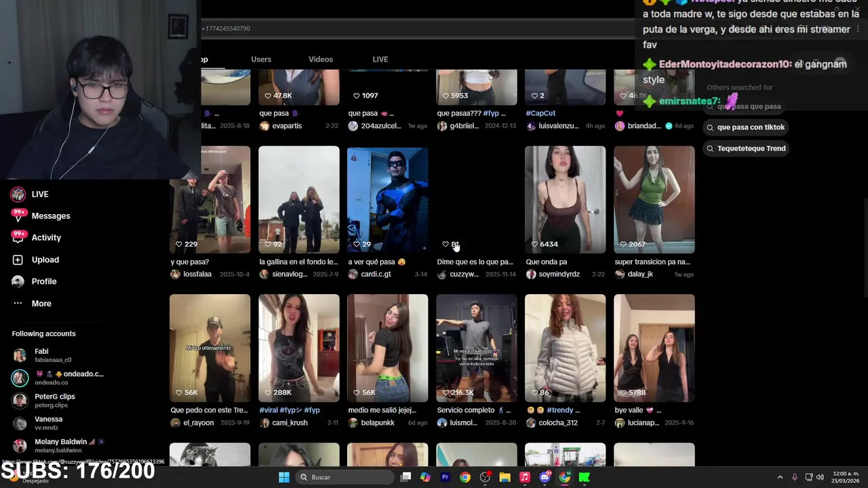This screenshot has height=488, width=868.
Task: Open evapartis user link
Action: point(287,126)
